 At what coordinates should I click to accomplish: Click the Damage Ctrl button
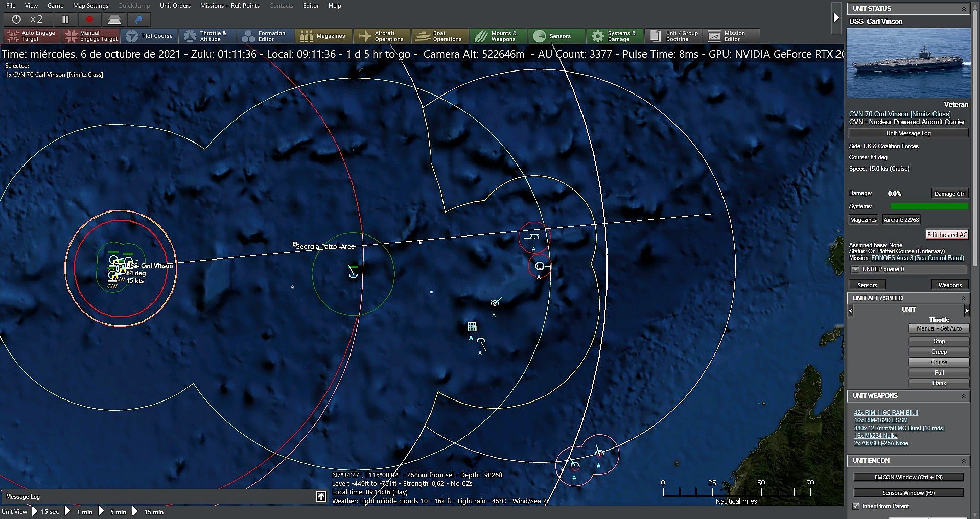pyautogui.click(x=949, y=194)
